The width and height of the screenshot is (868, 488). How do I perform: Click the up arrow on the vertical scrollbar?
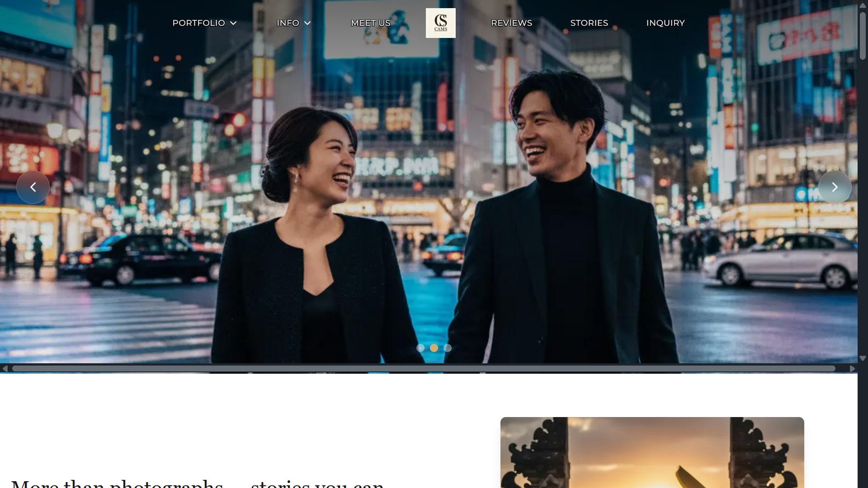coord(863,5)
